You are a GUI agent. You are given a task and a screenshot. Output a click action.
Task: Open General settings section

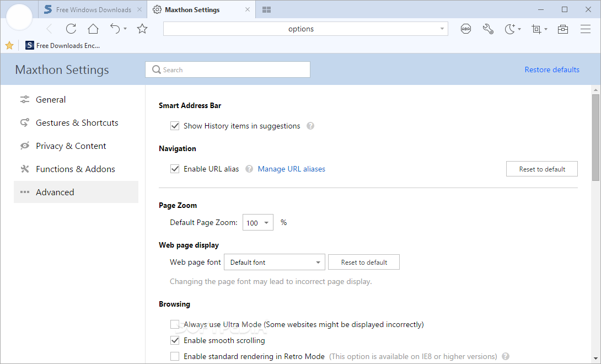point(76,99)
